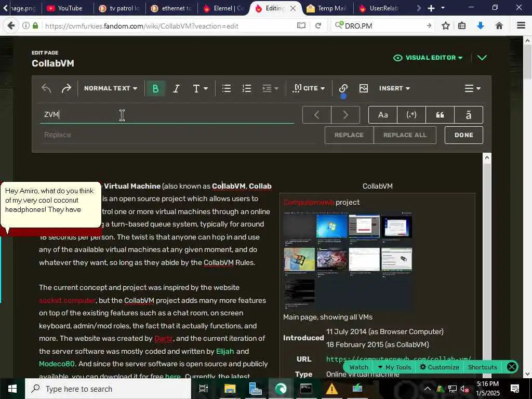Toggle whole word quotation option
The image size is (532, 399).
click(440, 115)
